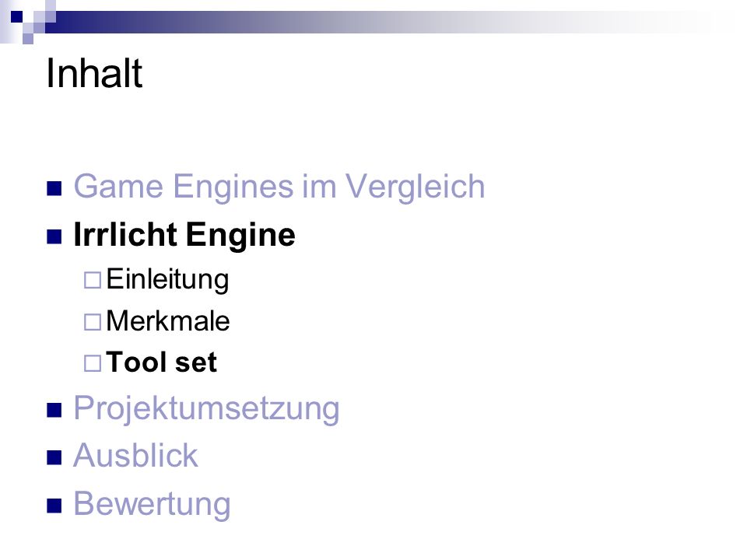Image resolution: width=747 pixels, height=560 pixels.
Task: Tick the hollow box before 'Merkmale'
Action: point(93,322)
